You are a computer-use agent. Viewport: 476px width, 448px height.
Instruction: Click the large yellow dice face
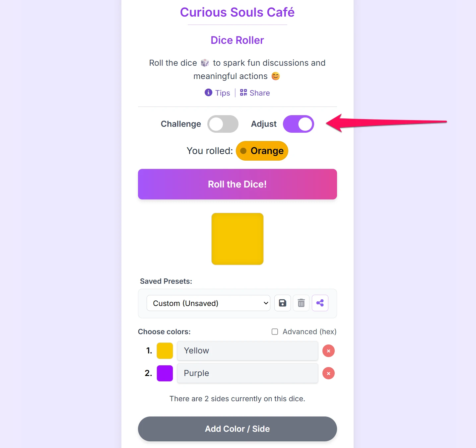[238, 239]
